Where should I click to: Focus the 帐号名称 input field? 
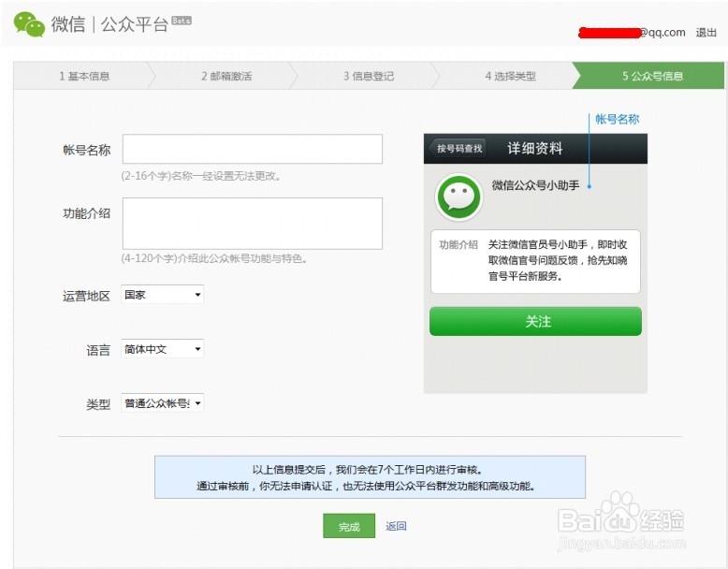click(x=252, y=149)
